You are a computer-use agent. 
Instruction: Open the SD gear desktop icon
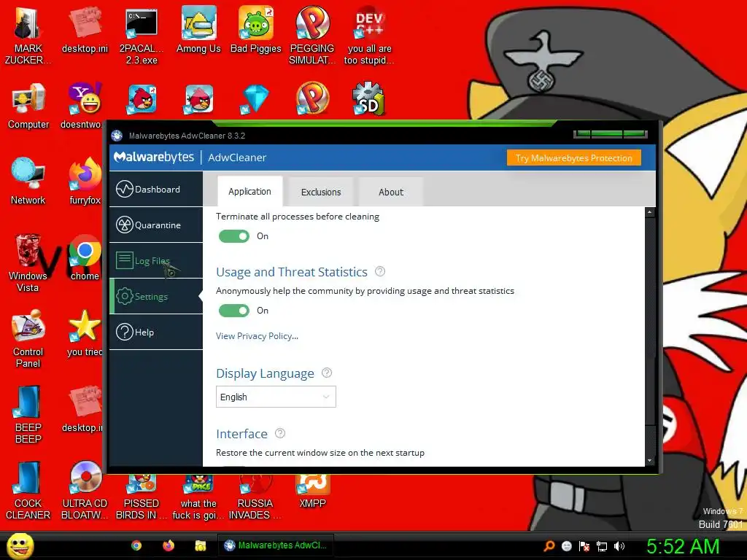coord(368,99)
